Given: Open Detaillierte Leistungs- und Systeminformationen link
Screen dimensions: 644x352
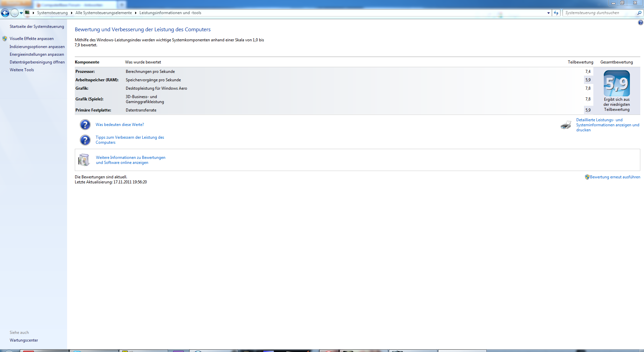Looking at the screenshot, I should click(608, 125).
